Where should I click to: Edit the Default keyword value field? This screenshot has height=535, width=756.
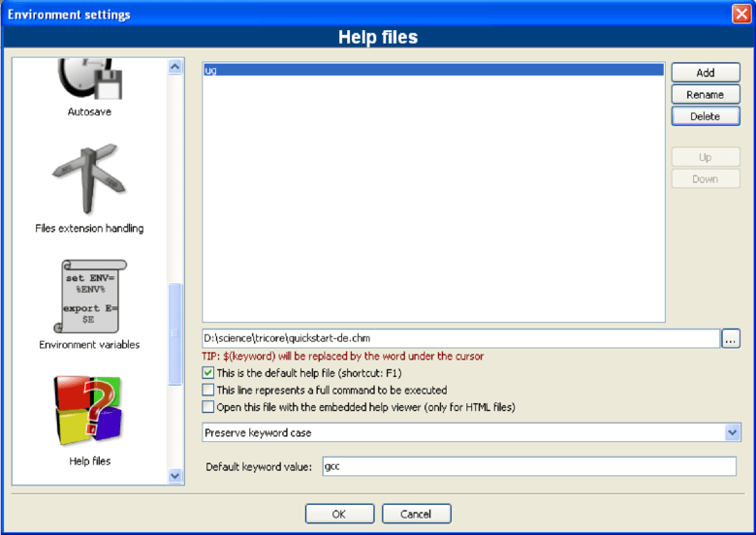[x=529, y=466]
